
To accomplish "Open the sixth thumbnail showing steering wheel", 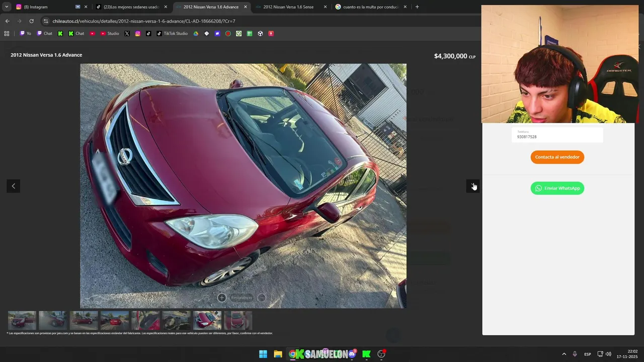I will (177, 320).
